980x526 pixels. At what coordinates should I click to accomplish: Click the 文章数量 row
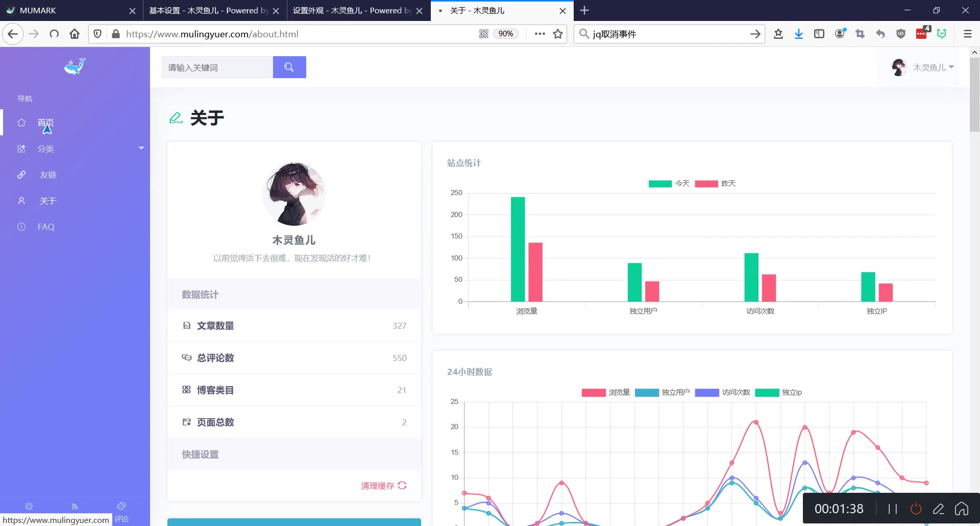click(x=294, y=326)
